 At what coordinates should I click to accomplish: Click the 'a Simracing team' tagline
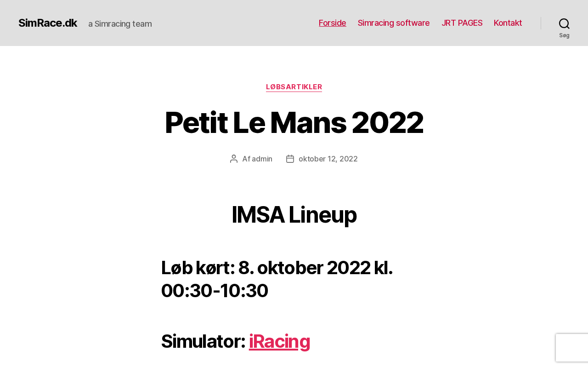[120, 24]
